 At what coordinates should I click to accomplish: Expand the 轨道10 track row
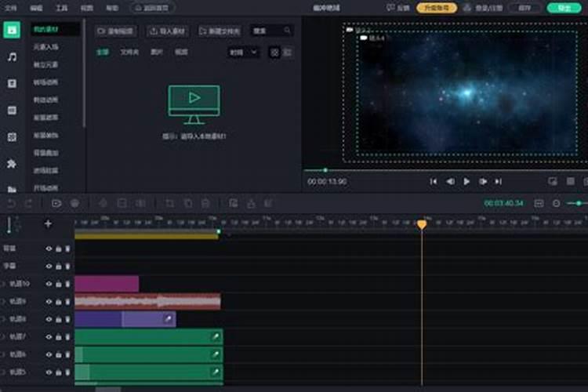click(x=3, y=284)
